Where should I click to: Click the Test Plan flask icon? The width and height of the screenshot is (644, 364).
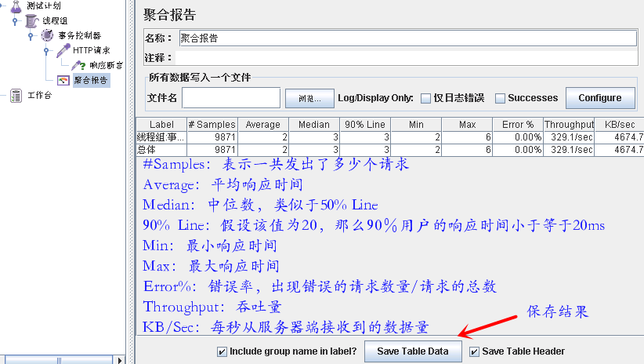(x=16, y=5)
